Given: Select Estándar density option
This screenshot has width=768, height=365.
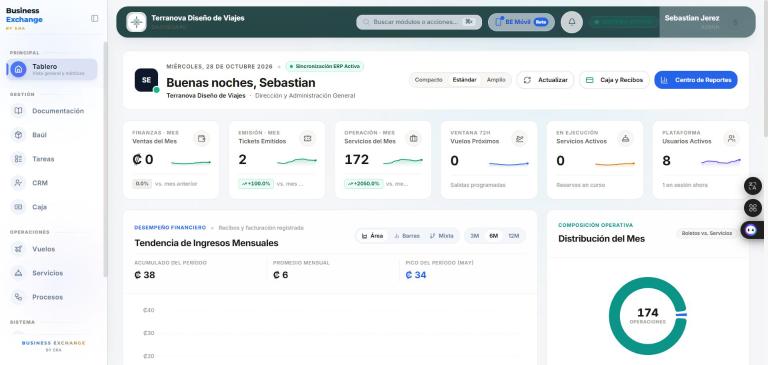Looking at the screenshot, I should (464, 80).
